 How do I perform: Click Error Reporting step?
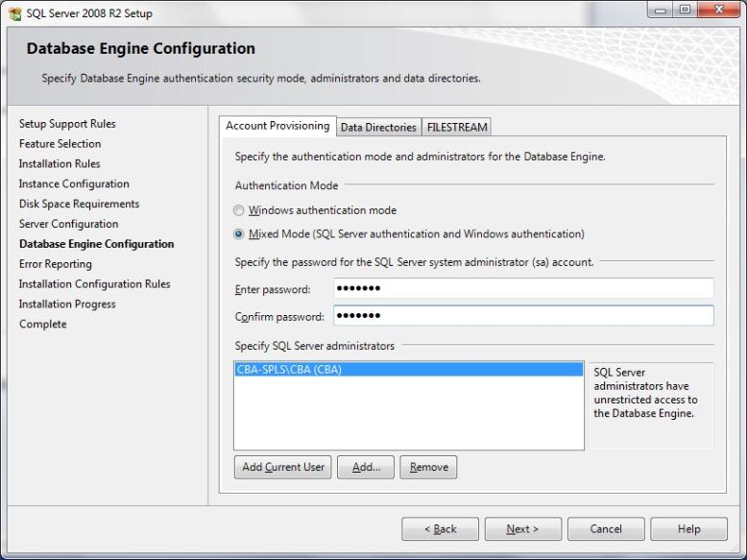click(56, 264)
